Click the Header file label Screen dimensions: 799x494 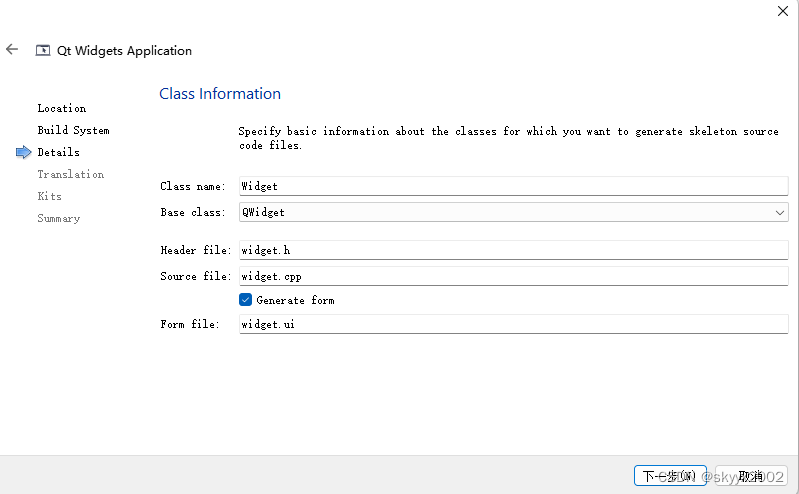[x=196, y=250]
